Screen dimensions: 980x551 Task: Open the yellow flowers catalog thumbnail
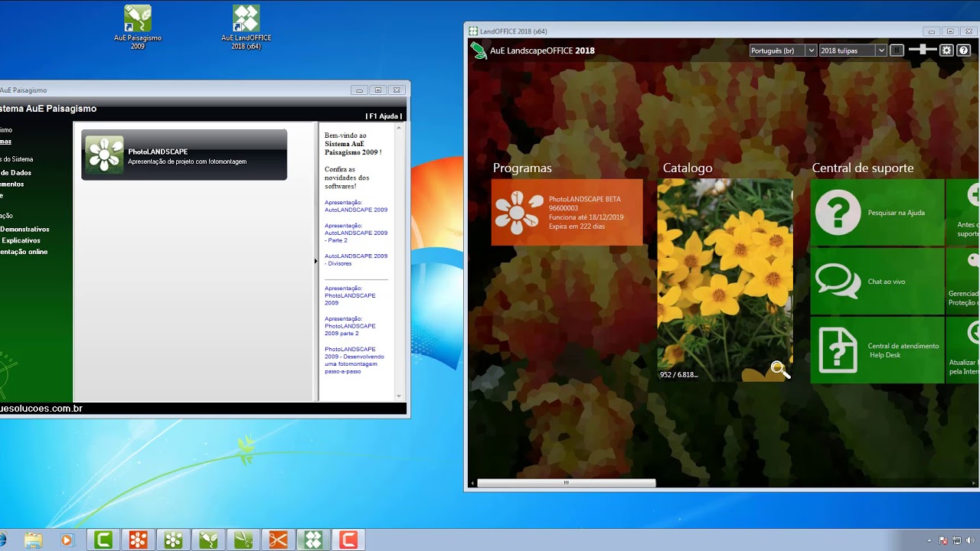pyautogui.click(x=725, y=280)
